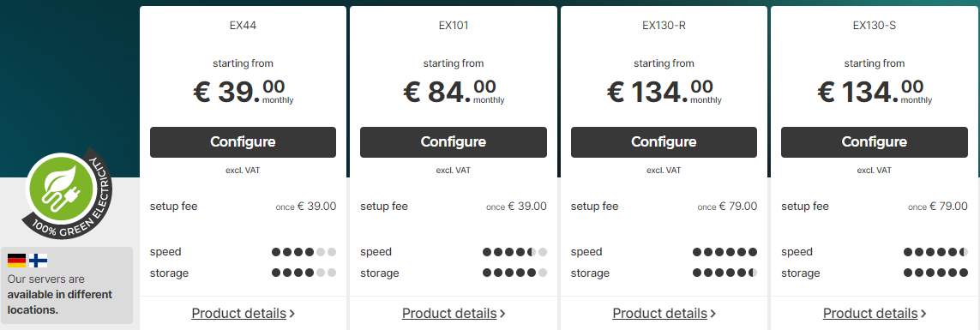Click the EX44 storage rating dots
Screen dimensions: 980x330
(304, 273)
